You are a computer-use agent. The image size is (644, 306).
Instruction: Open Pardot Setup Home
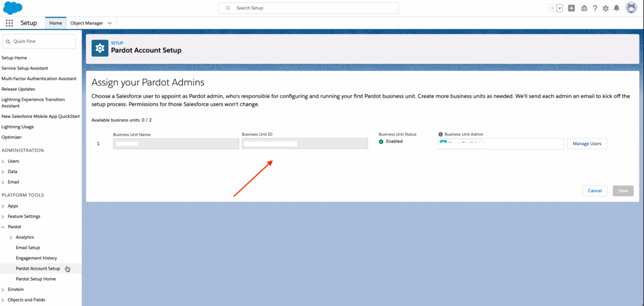(x=36, y=279)
